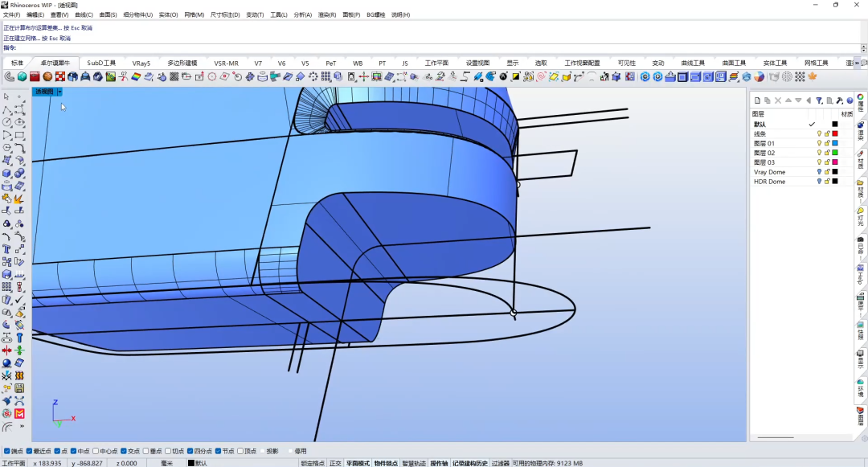This screenshot has width=868, height=467.
Task: Click the red-white checkered sphere toolbar icon
Action: click(60, 76)
